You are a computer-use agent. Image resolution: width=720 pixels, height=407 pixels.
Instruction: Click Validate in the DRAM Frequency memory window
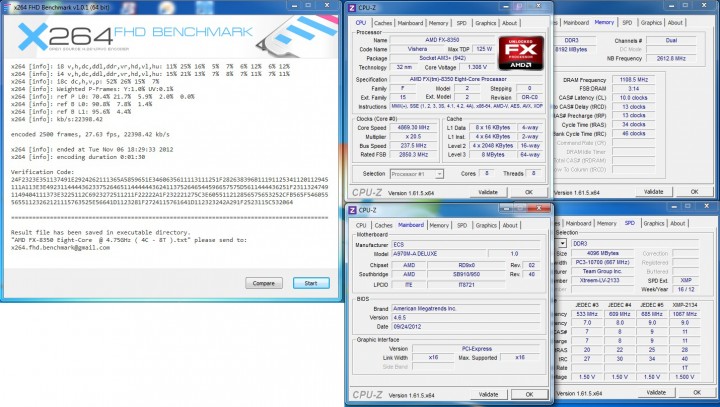[x=653, y=192]
